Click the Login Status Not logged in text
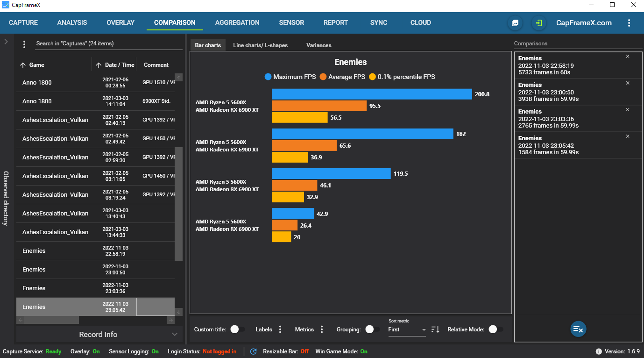 click(219, 351)
